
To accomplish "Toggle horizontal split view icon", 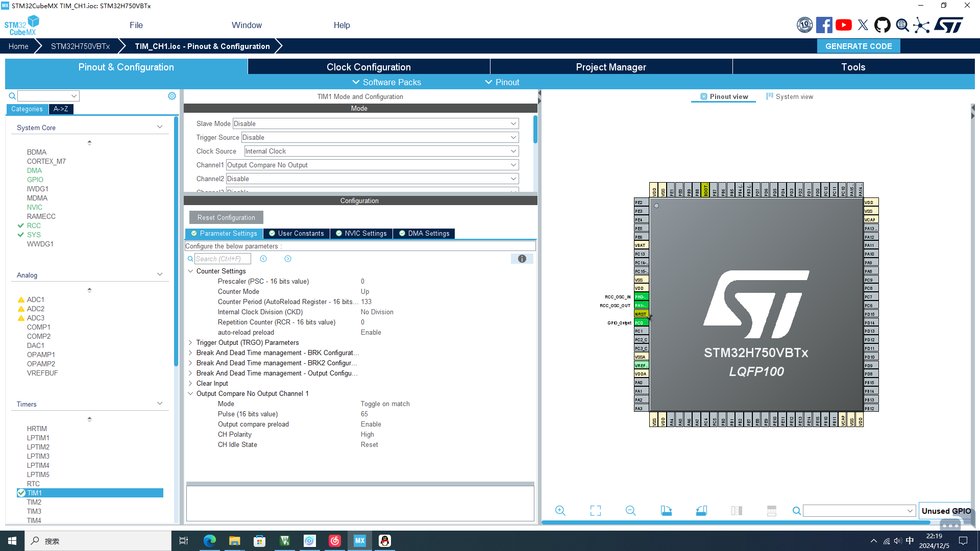I will coord(771,511).
